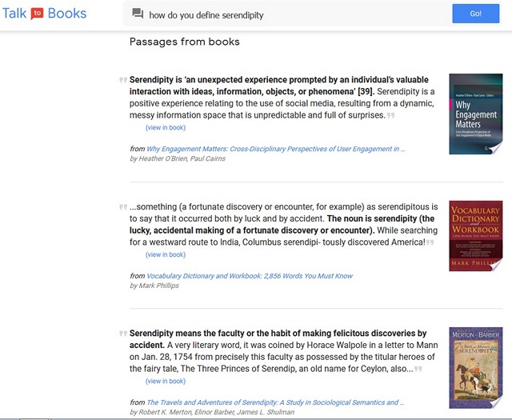Click page-curl corner on Vocabulary Dictionary cover

coord(496,265)
